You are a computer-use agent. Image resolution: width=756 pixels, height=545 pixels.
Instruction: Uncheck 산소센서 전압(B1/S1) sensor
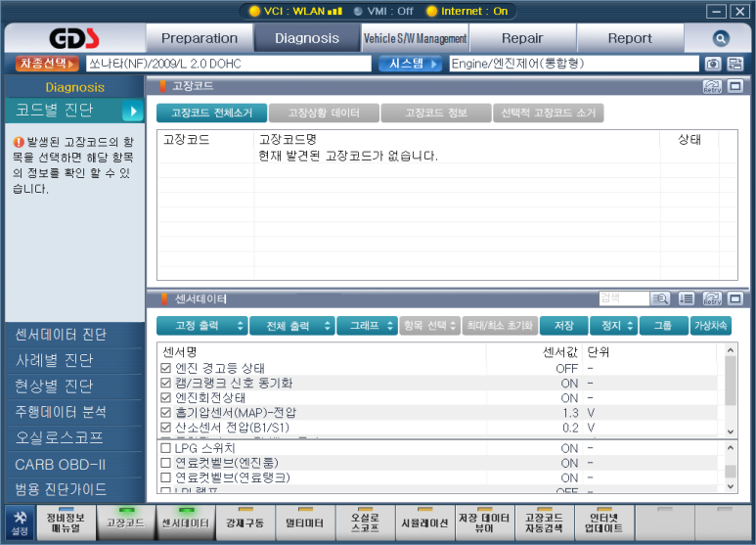pos(166,428)
